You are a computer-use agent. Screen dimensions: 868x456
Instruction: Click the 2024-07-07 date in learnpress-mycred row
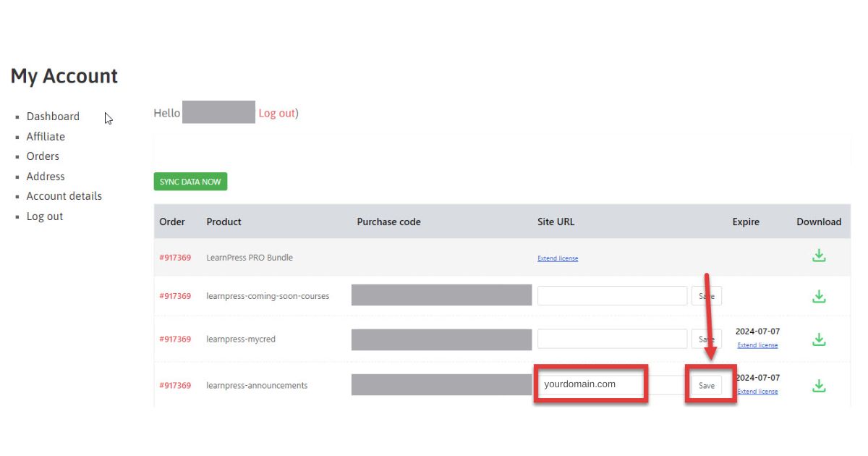[x=757, y=332]
